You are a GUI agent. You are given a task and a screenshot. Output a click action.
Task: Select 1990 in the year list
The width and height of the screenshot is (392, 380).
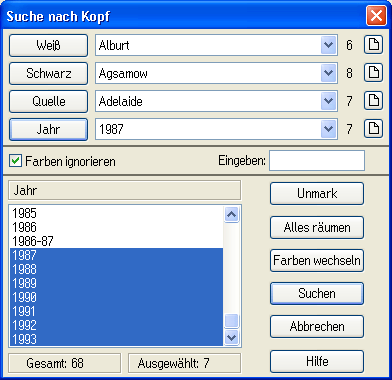click(116, 297)
